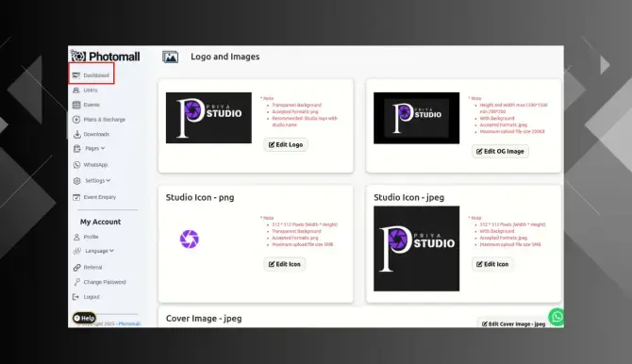Click the Logo and Images header icon
This screenshot has width=632, height=364.
pos(170,57)
